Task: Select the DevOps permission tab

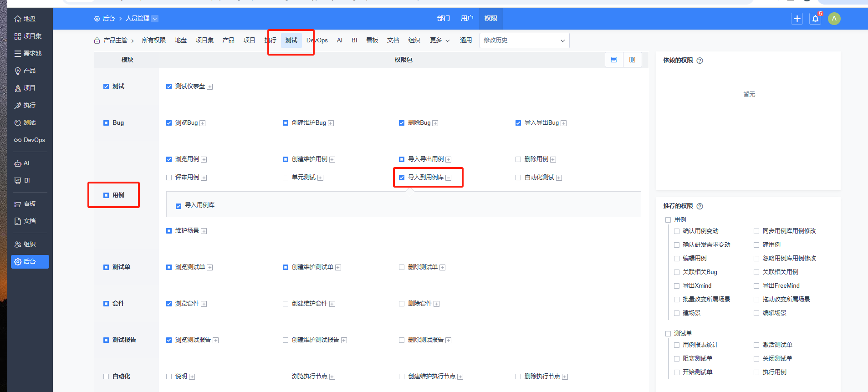Action: 317,41
